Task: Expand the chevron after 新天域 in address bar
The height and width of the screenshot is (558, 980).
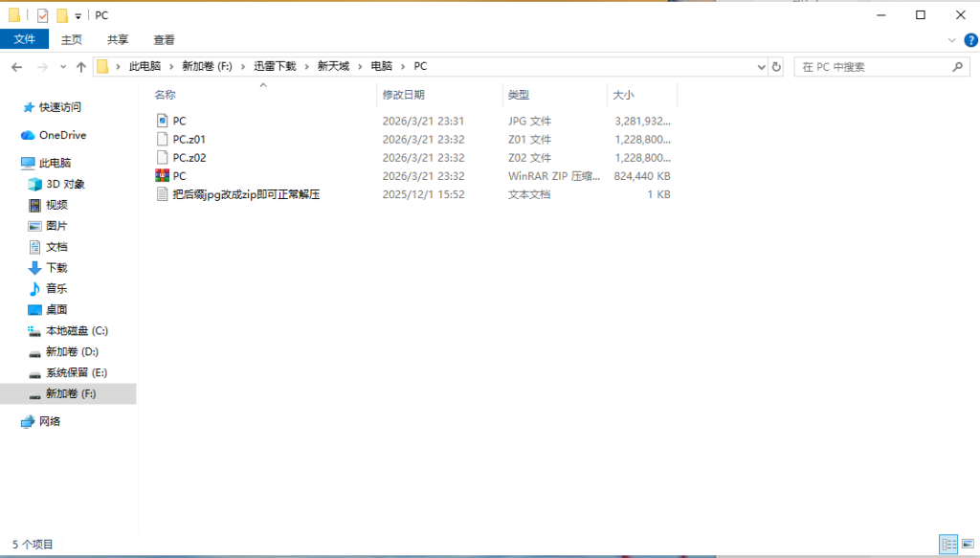Action: tap(360, 66)
